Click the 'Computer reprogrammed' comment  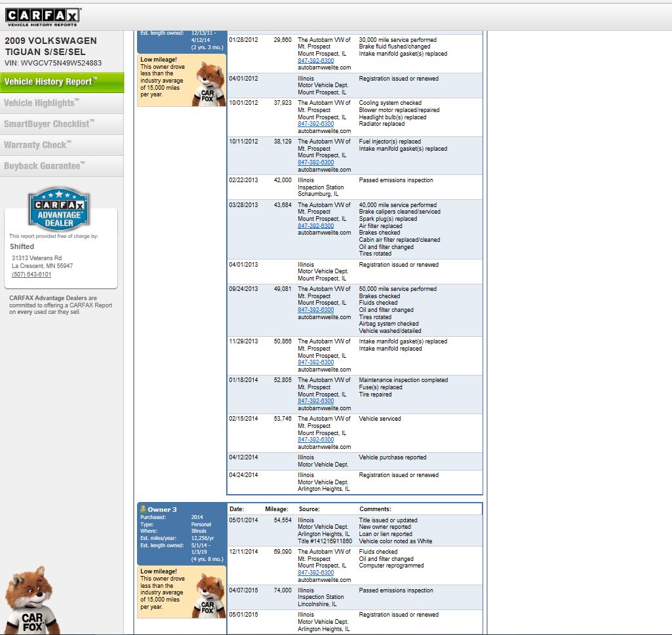[x=391, y=566]
